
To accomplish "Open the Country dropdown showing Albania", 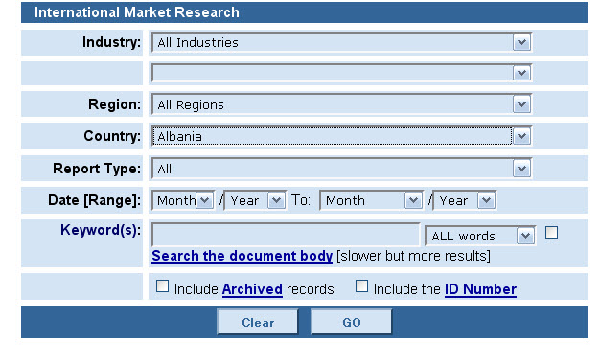I will point(342,136).
